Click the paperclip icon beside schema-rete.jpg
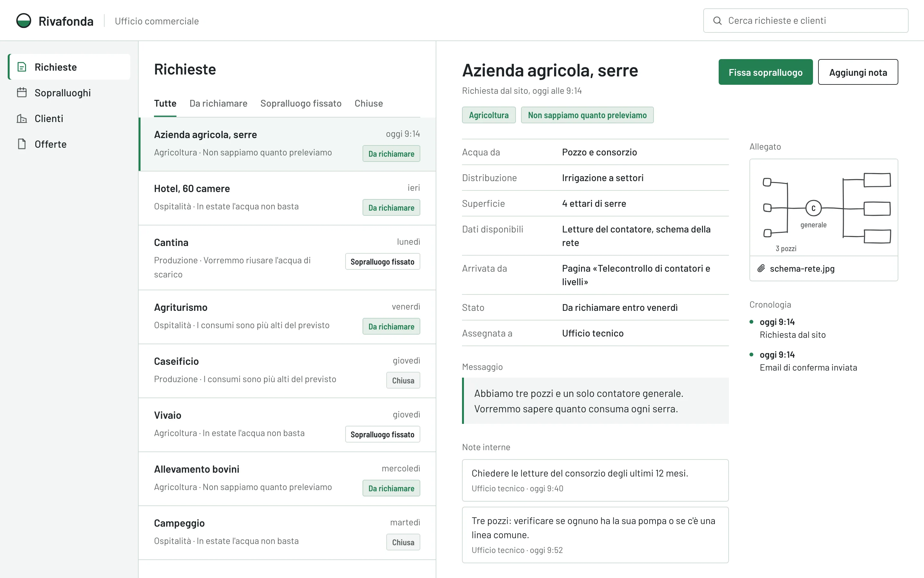The image size is (924, 578). click(x=761, y=268)
